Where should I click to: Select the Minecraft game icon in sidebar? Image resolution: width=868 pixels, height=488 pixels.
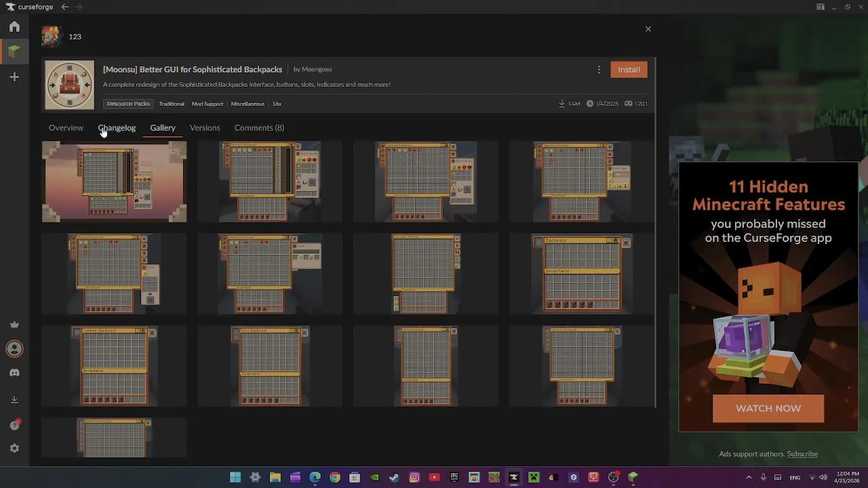point(14,51)
